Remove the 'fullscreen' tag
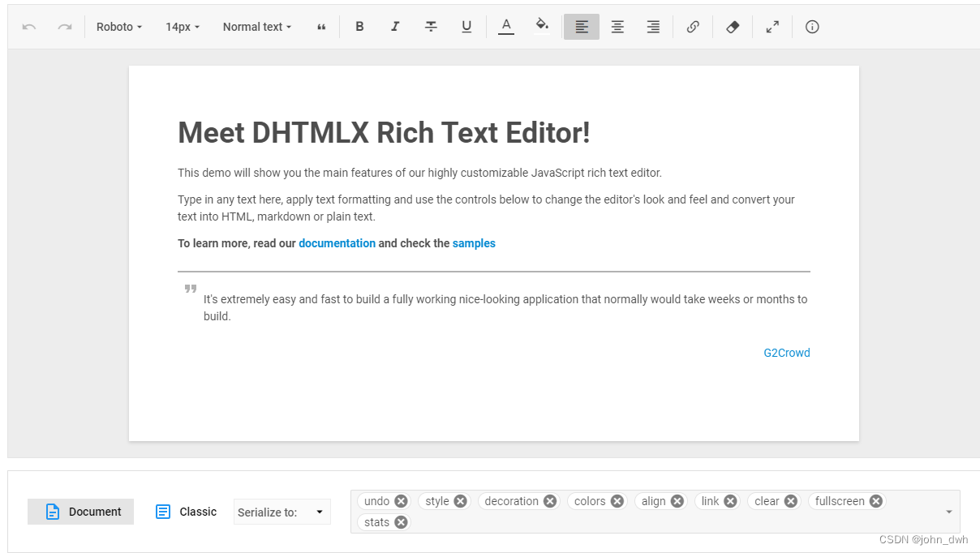This screenshot has height=553, width=980. (876, 501)
